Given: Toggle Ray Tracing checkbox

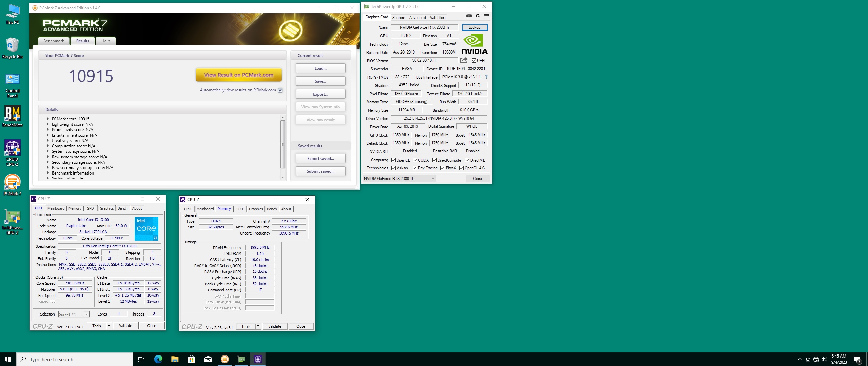Looking at the screenshot, I should pyautogui.click(x=415, y=168).
